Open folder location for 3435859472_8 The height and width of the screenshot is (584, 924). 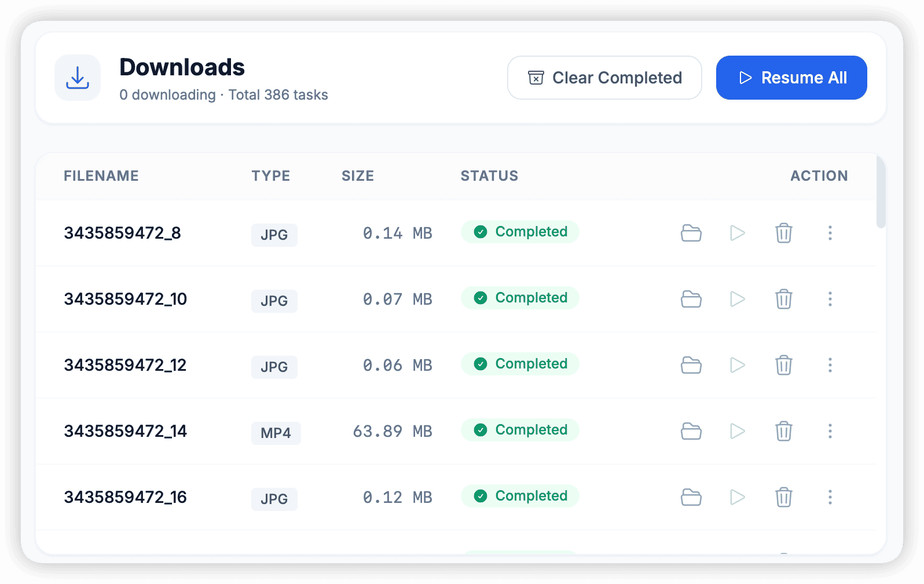click(x=691, y=233)
